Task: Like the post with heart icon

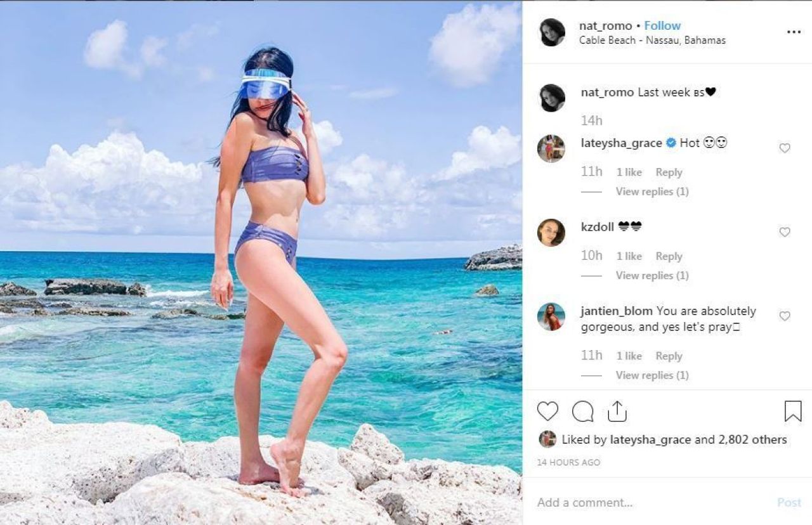Action: coord(547,412)
